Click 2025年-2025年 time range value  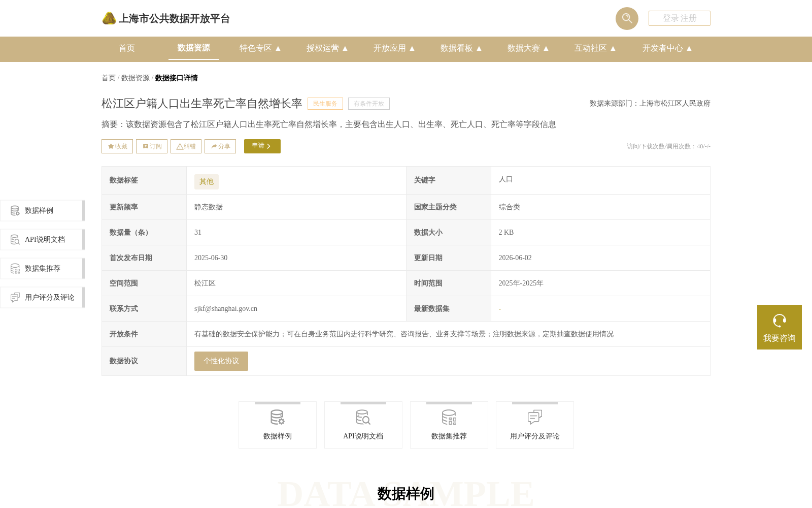(521, 283)
